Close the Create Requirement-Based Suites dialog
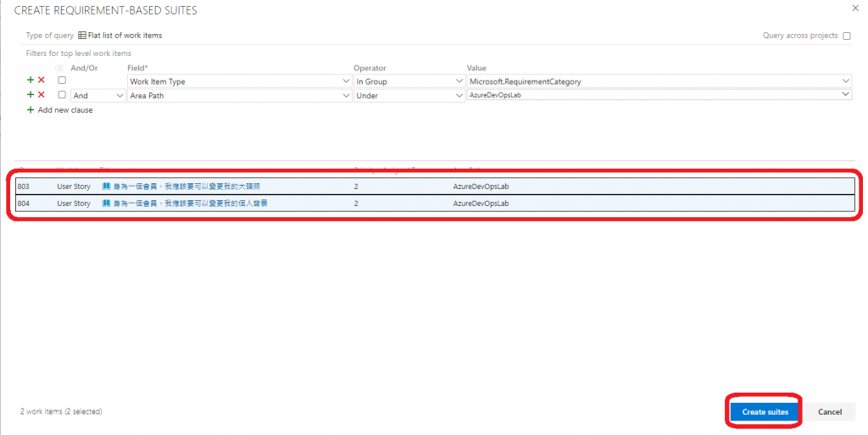 click(x=855, y=8)
